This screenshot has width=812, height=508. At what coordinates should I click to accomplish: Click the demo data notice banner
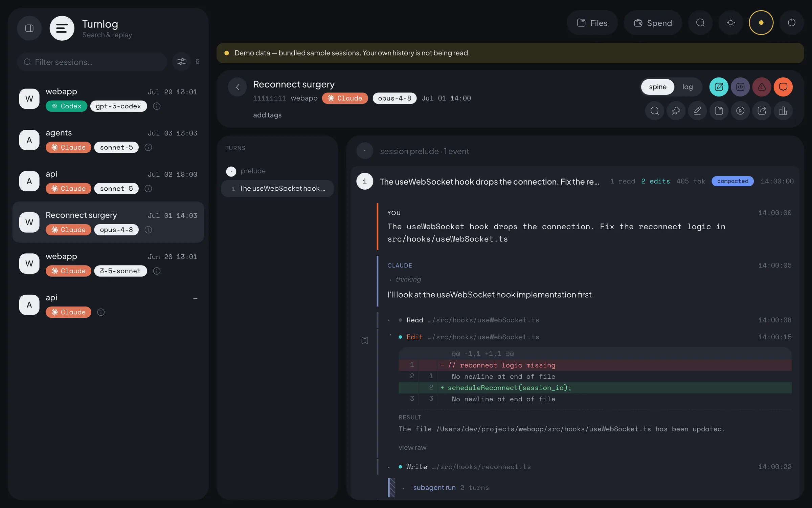[x=510, y=53]
